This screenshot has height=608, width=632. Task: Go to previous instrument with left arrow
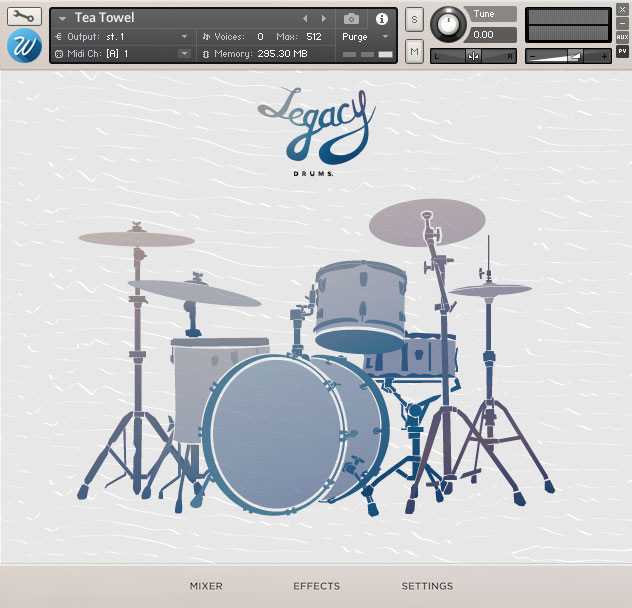306,19
